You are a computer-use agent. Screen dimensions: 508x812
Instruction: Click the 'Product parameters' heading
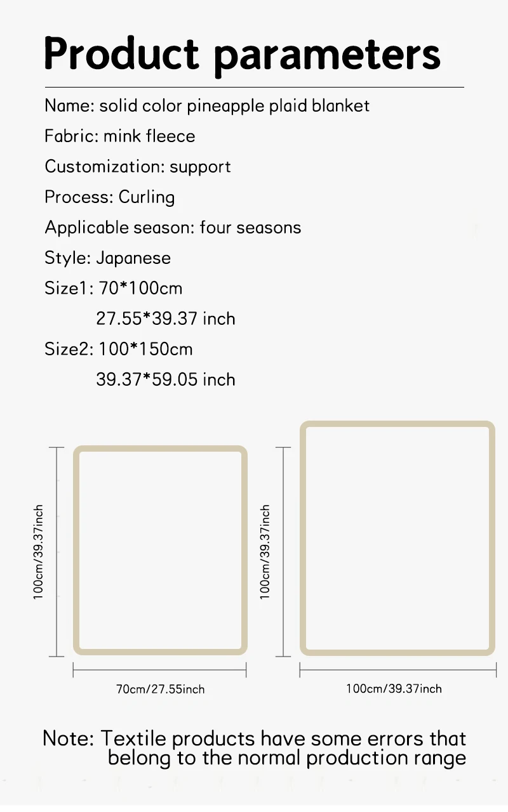click(242, 55)
